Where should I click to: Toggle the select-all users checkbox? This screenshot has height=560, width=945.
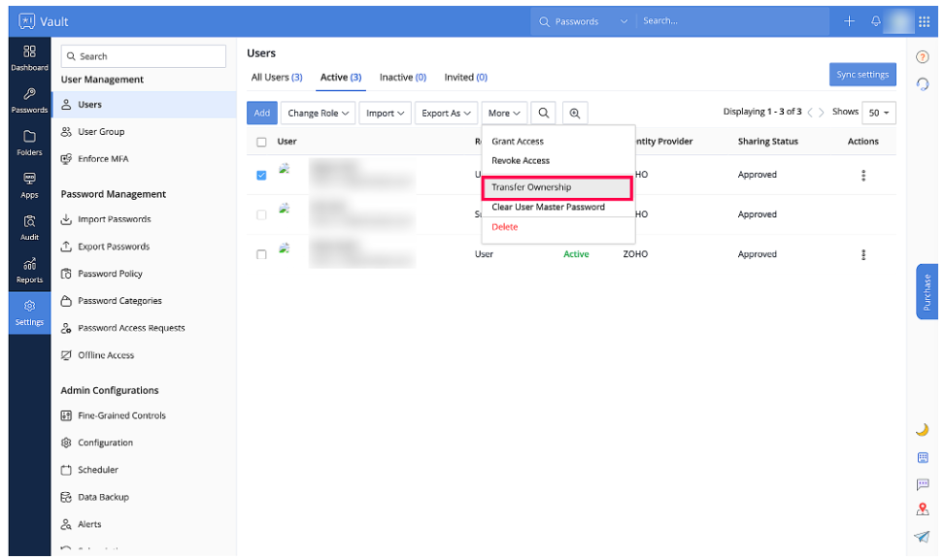(x=261, y=142)
